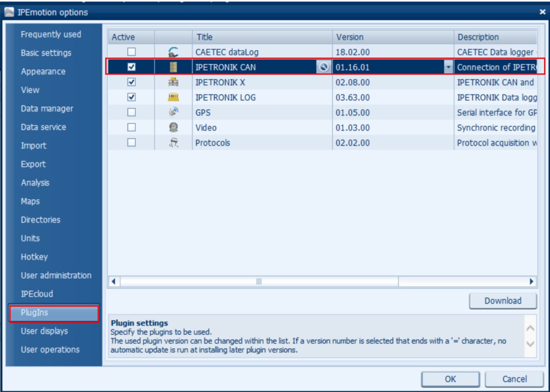Confirm the options with OK

450,379
